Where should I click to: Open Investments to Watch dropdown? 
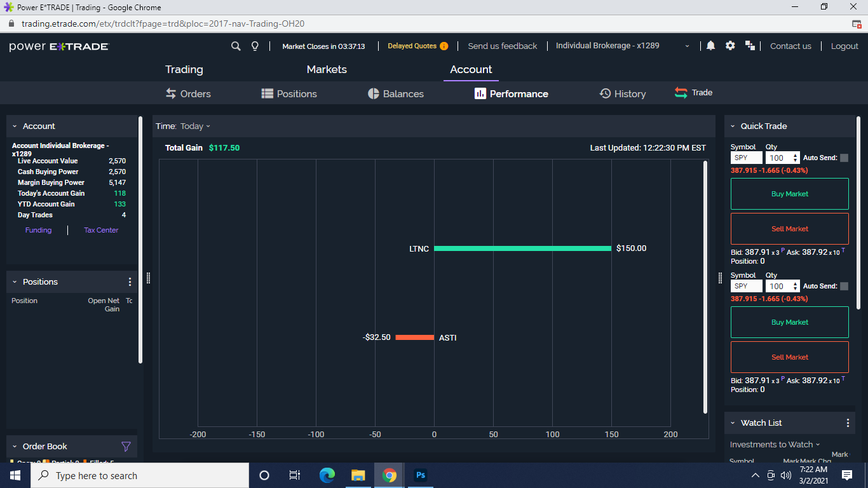click(x=775, y=445)
